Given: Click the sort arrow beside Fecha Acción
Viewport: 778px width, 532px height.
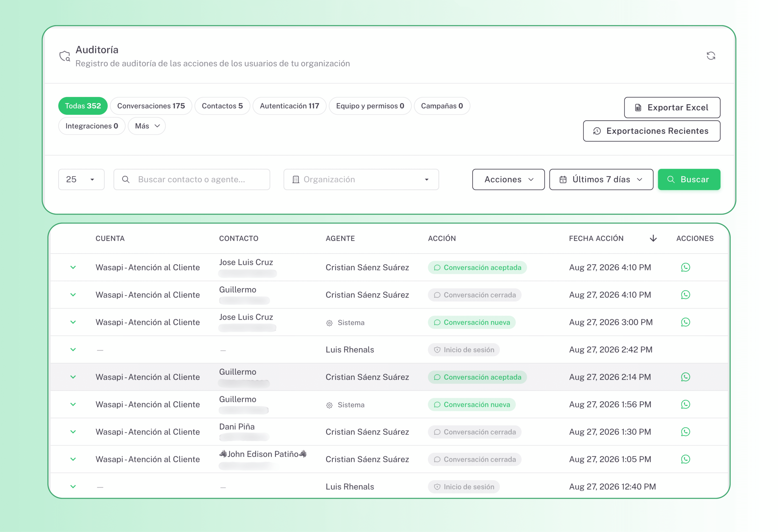Looking at the screenshot, I should pyautogui.click(x=653, y=238).
